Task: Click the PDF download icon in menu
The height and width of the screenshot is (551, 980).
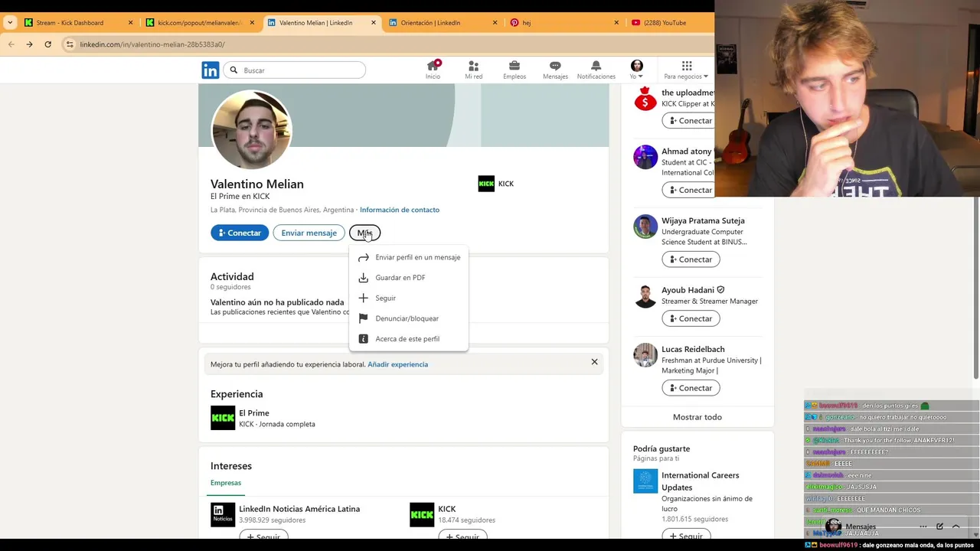Action: click(x=364, y=278)
